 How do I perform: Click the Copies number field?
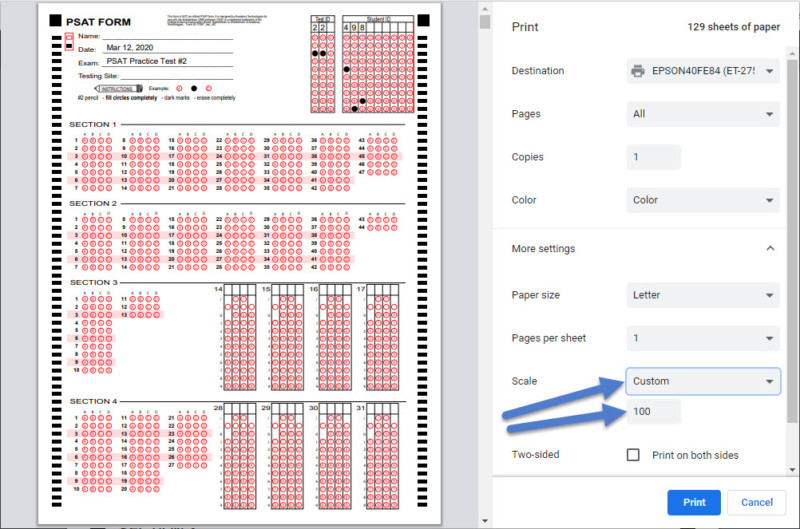click(x=653, y=157)
